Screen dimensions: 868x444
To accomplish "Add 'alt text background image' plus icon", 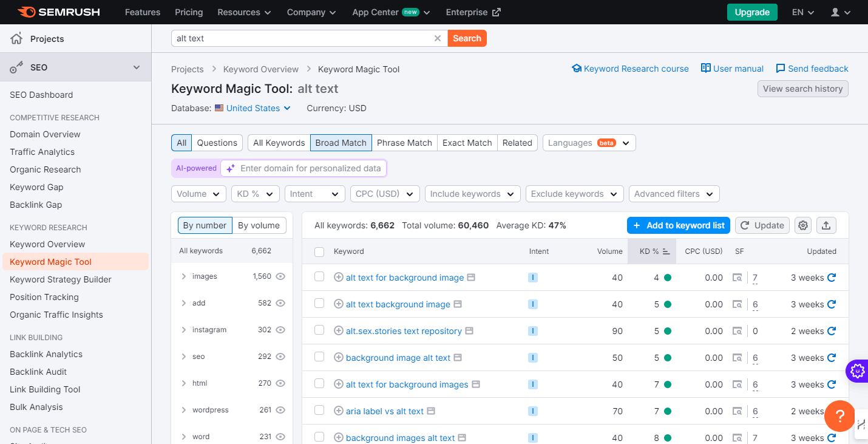I will pyautogui.click(x=339, y=304).
